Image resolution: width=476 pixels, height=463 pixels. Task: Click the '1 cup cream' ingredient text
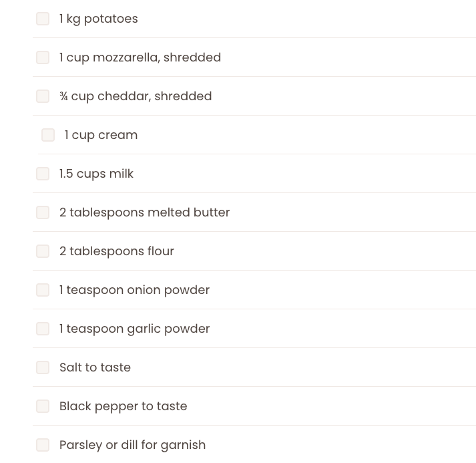click(x=101, y=135)
